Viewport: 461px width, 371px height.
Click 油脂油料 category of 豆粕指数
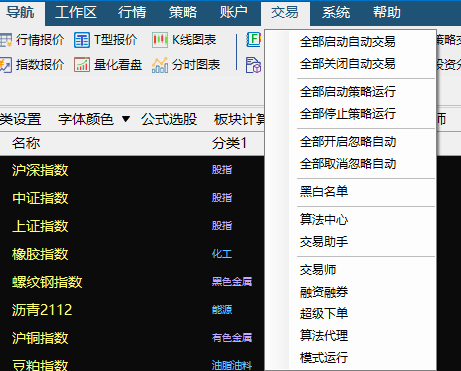click(x=232, y=365)
